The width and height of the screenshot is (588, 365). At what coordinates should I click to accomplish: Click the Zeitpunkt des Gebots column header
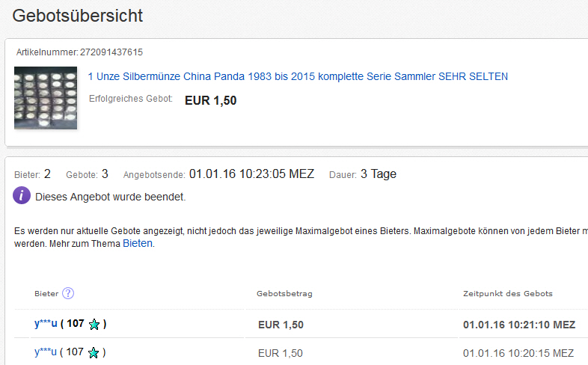coord(508,294)
